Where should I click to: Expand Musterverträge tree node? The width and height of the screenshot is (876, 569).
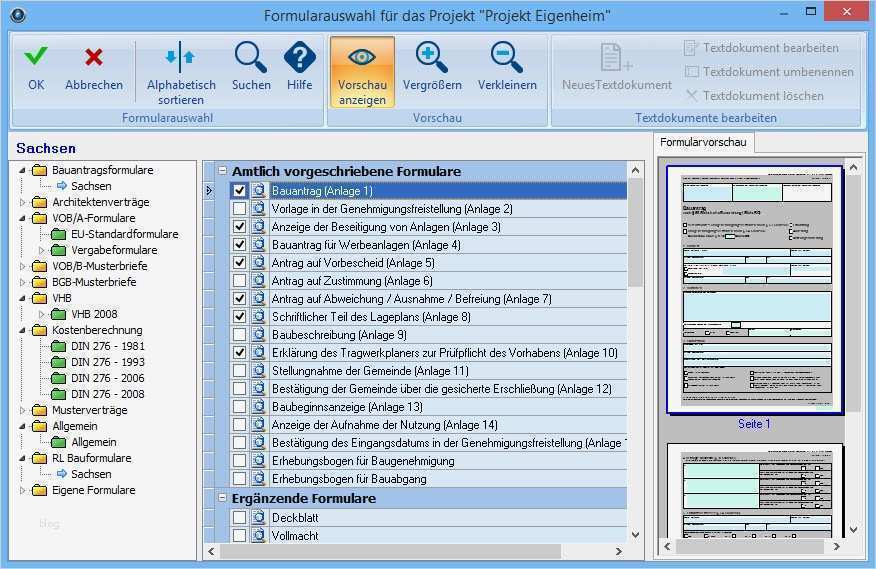22,411
